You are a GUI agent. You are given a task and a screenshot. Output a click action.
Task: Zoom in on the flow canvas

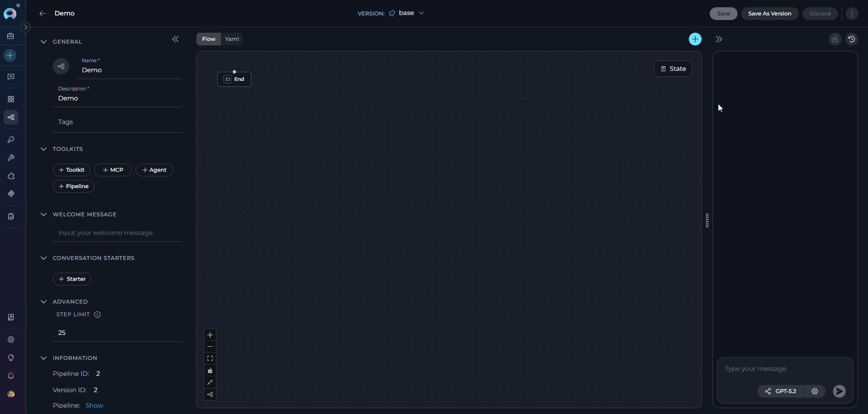point(210,335)
